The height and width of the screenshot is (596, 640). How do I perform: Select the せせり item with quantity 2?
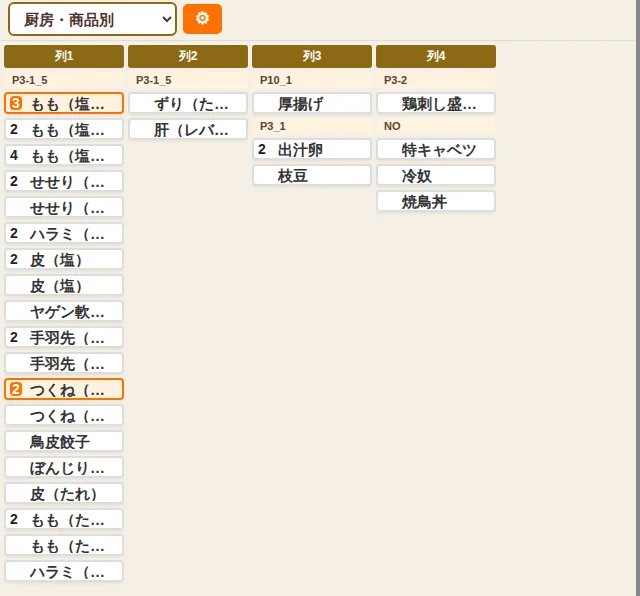coord(64,181)
